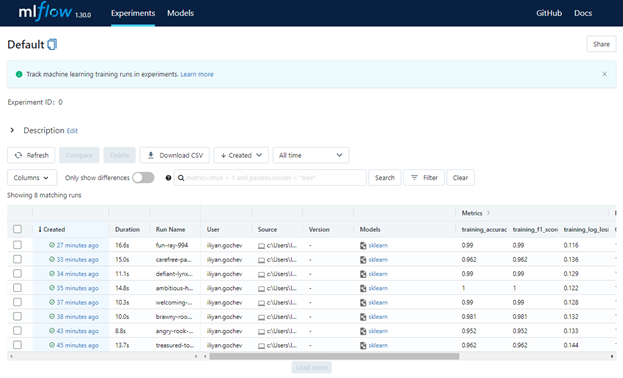Open the Experiments tab
This screenshot has width=623, height=378.
[133, 13]
